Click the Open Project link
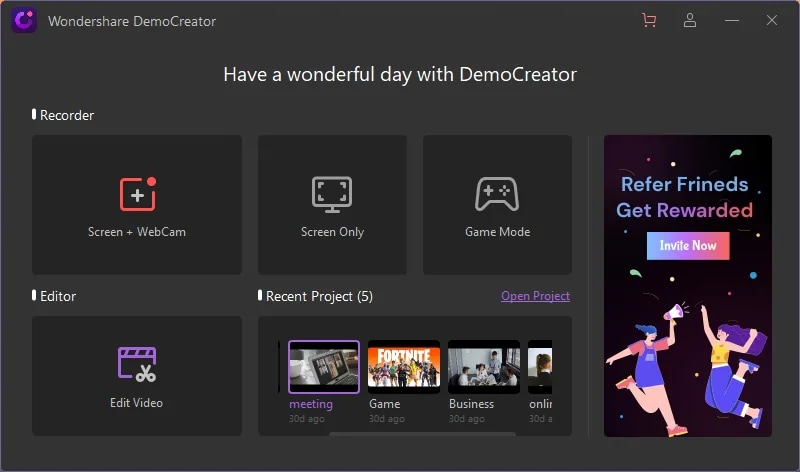The height and width of the screenshot is (472, 800). (535, 296)
